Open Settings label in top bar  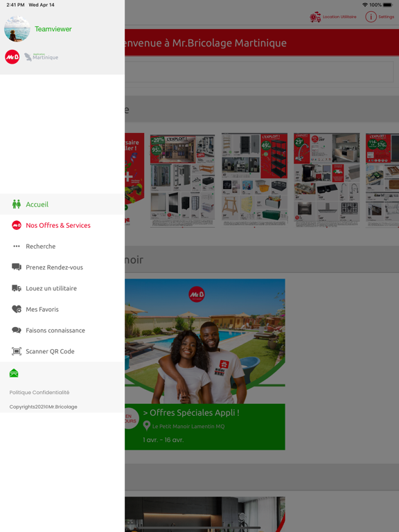point(386,17)
